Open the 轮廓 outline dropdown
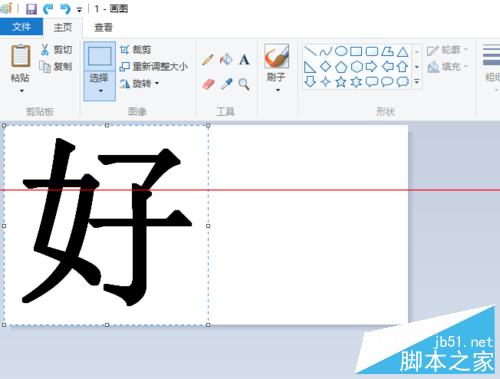Viewport: 500px width, 379px height. tap(447, 50)
